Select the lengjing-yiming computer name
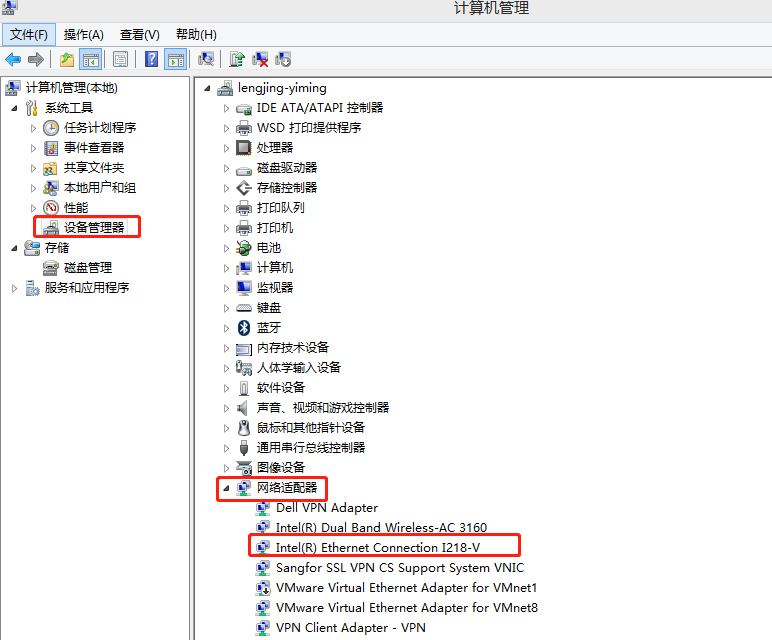772x640 pixels. pyautogui.click(x=282, y=88)
